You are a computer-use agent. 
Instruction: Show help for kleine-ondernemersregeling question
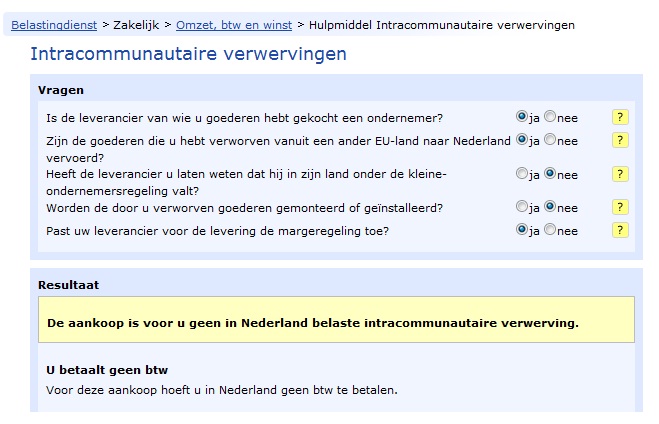[x=620, y=174]
